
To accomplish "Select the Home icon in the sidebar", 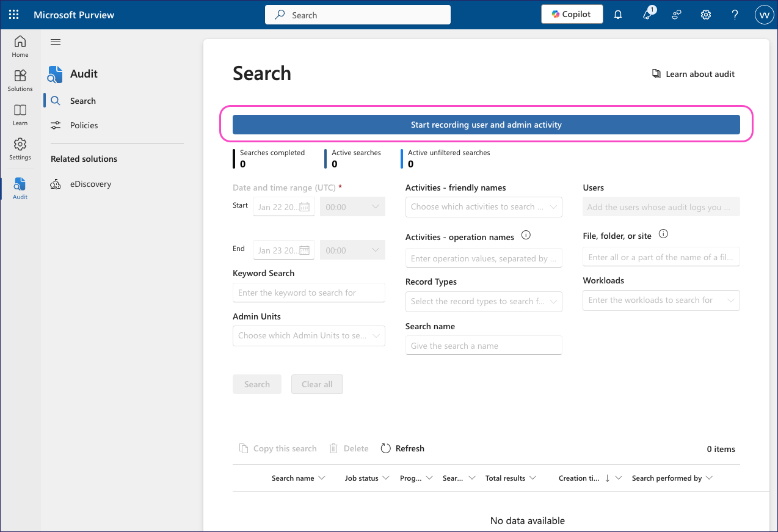I will [x=20, y=46].
